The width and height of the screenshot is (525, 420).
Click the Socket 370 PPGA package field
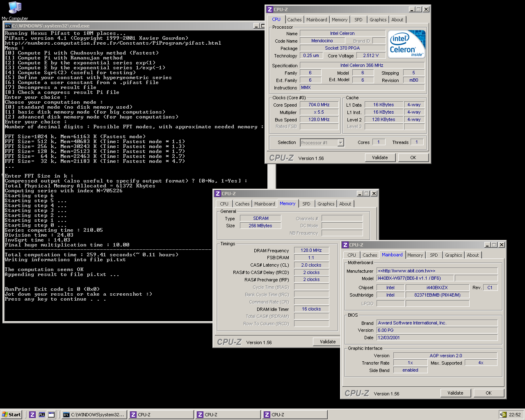coord(342,48)
